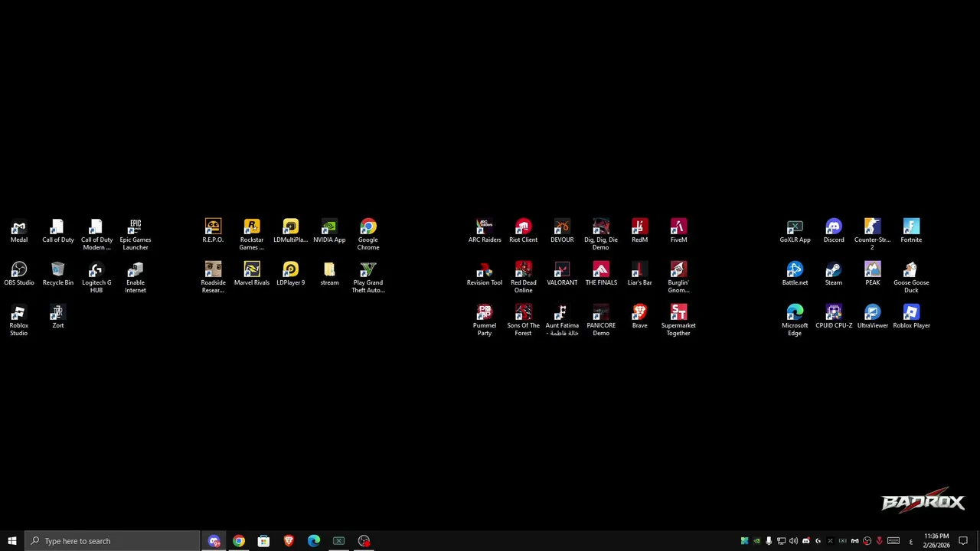Select the Recycle Bin icon
The width and height of the screenshot is (980, 551).
[x=58, y=275]
